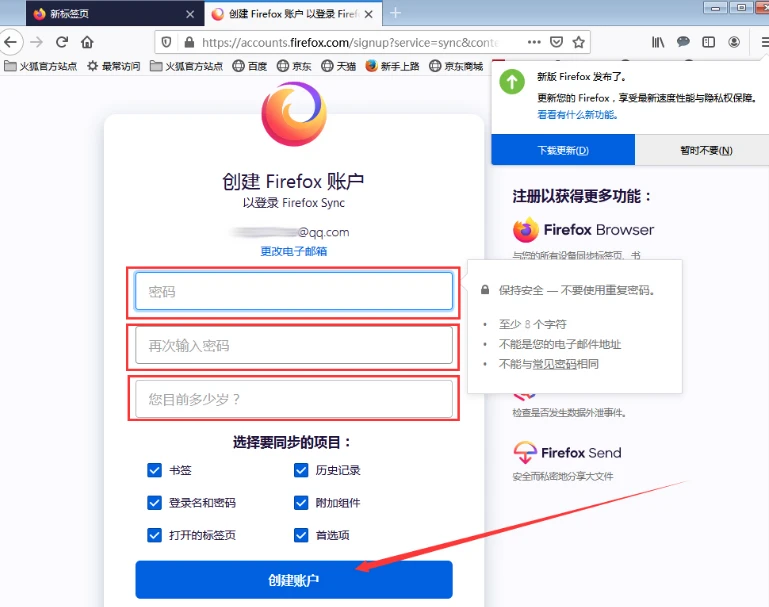
Task: Open the 天猫 bookmark
Action: click(338, 66)
